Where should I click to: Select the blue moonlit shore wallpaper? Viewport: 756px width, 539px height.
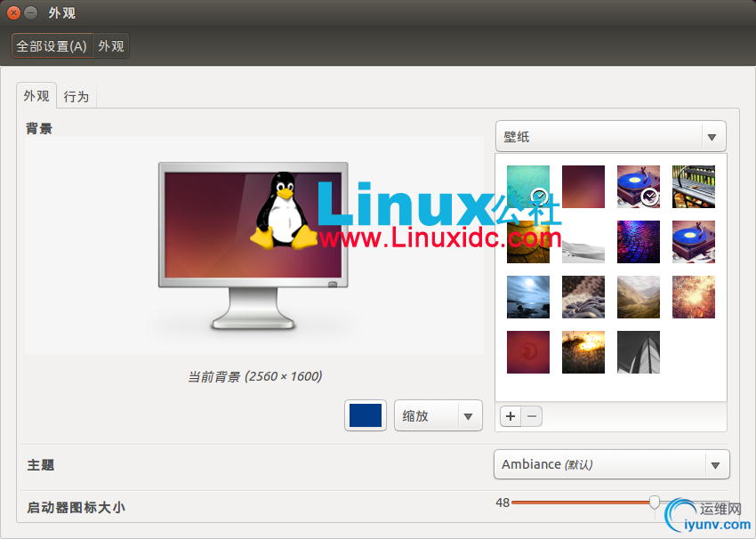click(528, 297)
